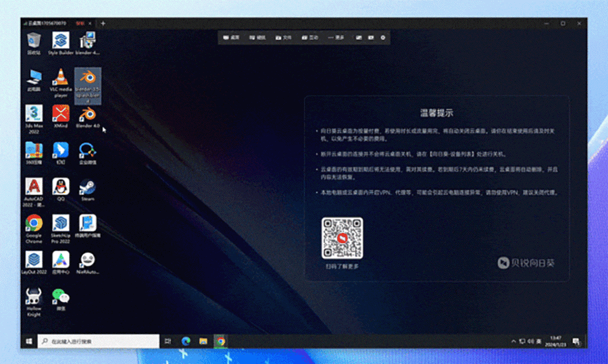Click the screenshot icon in the remote toolbar
The image size is (608, 364).
click(x=359, y=38)
